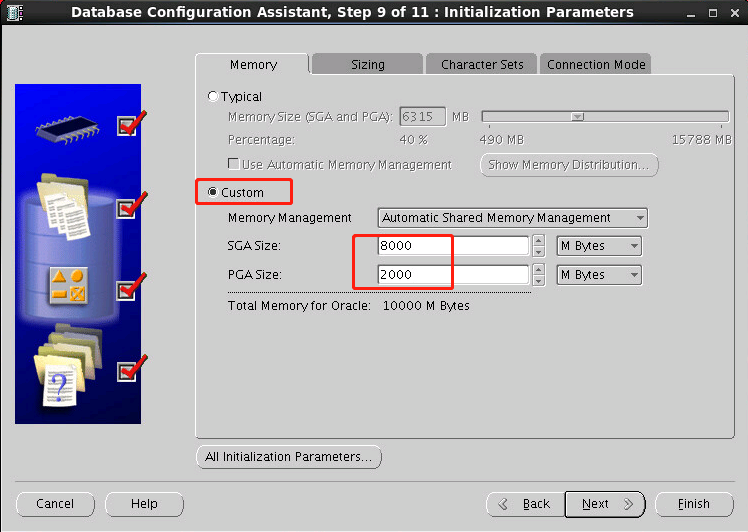Select the Custom memory radio button
748x532 pixels.
coord(213,192)
